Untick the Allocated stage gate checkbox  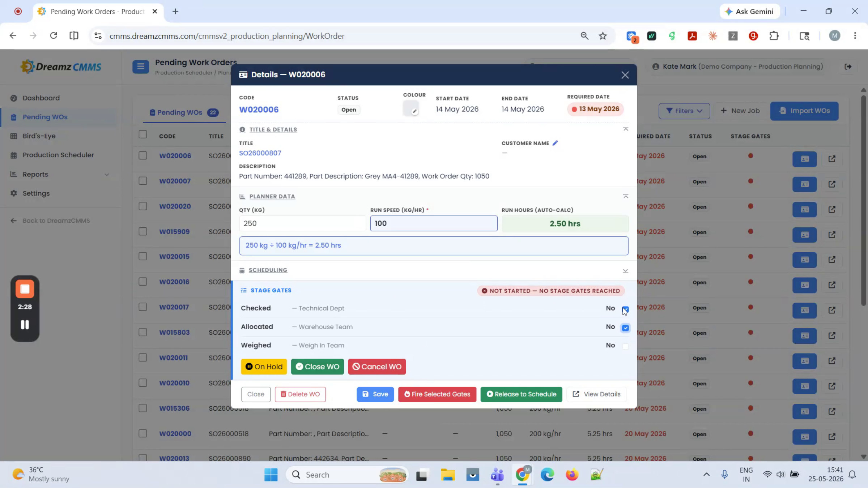(x=625, y=328)
